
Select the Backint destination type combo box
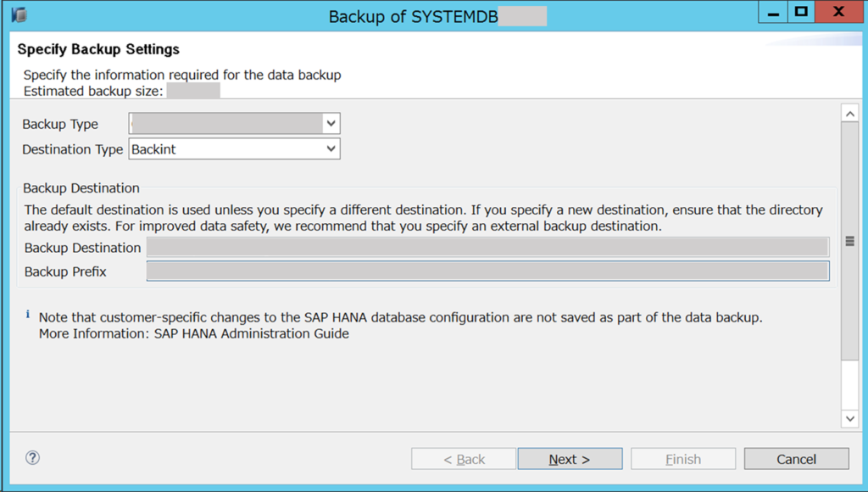[234, 149]
